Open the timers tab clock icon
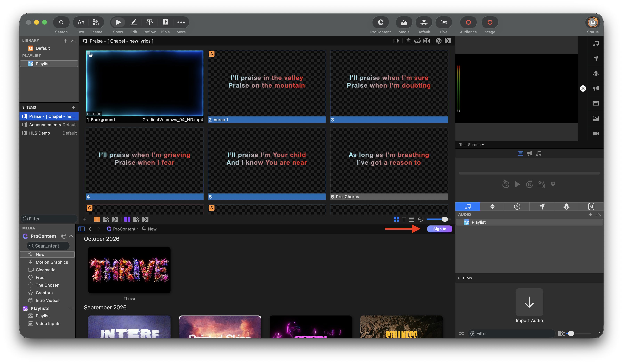Viewport: 623px width, 364px height. 517,207
